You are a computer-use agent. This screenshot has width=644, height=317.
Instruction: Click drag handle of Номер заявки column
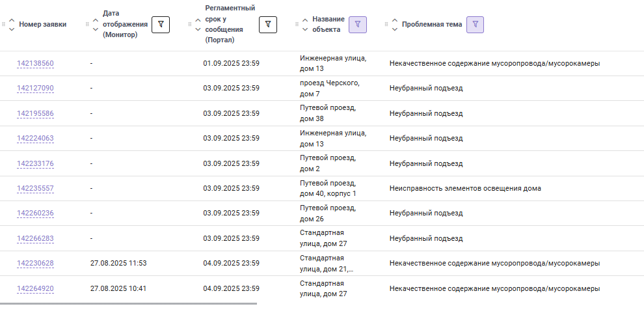4,25
